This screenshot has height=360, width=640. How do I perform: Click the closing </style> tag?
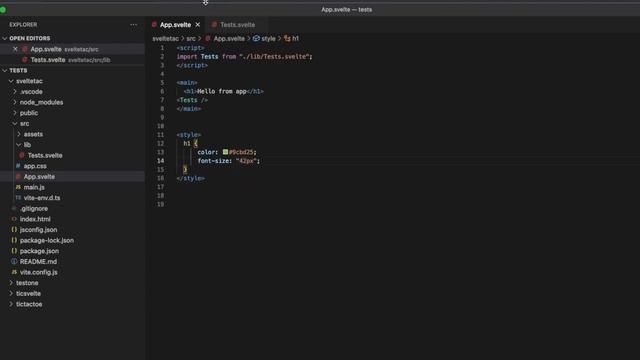click(191, 178)
